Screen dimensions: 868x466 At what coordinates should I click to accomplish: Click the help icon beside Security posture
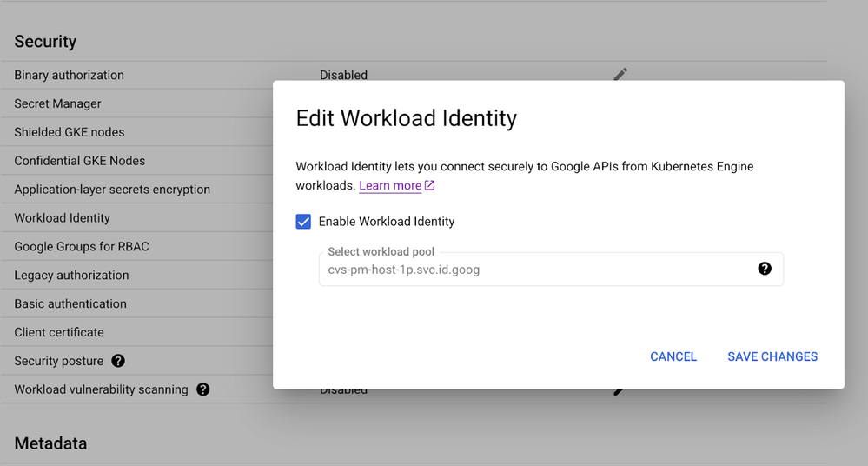pyautogui.click(x=118, y=361)
